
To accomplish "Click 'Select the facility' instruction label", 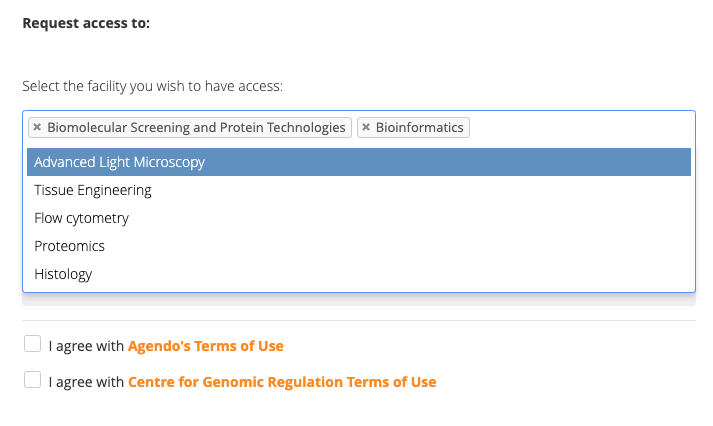I will point(152,86).
